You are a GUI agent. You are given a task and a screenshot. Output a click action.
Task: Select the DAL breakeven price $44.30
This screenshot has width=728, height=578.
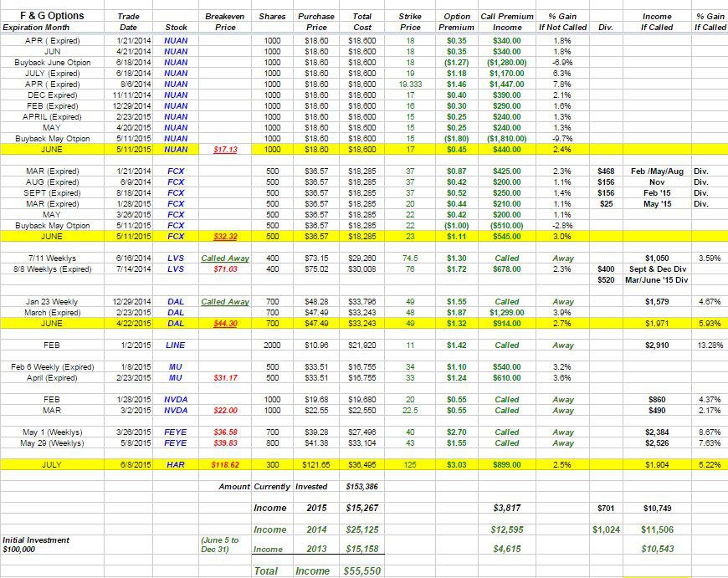(x=225, y=324)
